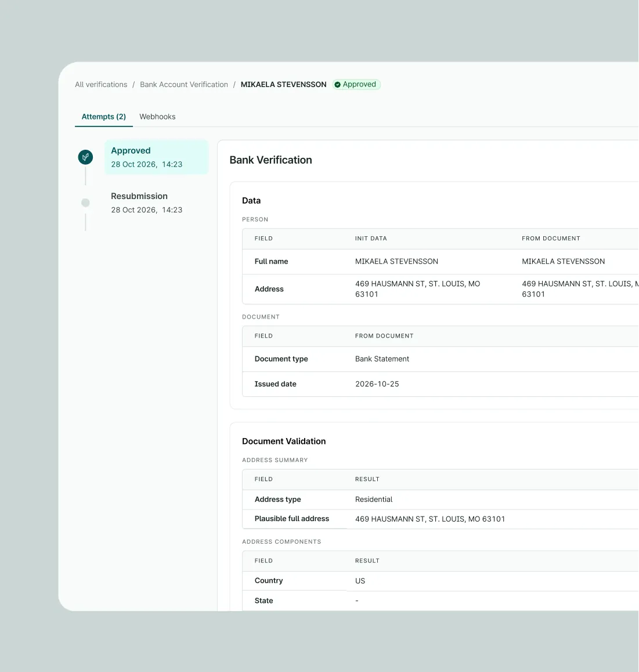Click the Full name row label
The height and width of the screenshot is (672, 639).
click(271, 261)
